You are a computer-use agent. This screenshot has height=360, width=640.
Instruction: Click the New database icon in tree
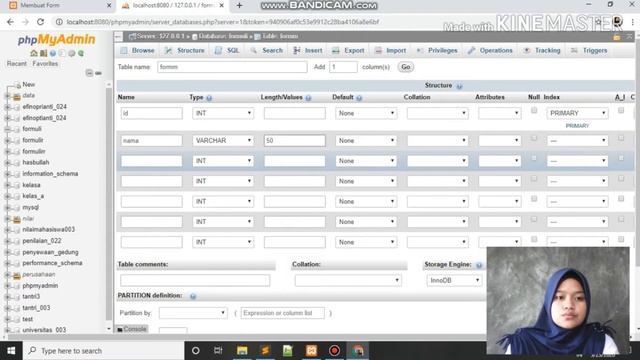tap(17, 85)
